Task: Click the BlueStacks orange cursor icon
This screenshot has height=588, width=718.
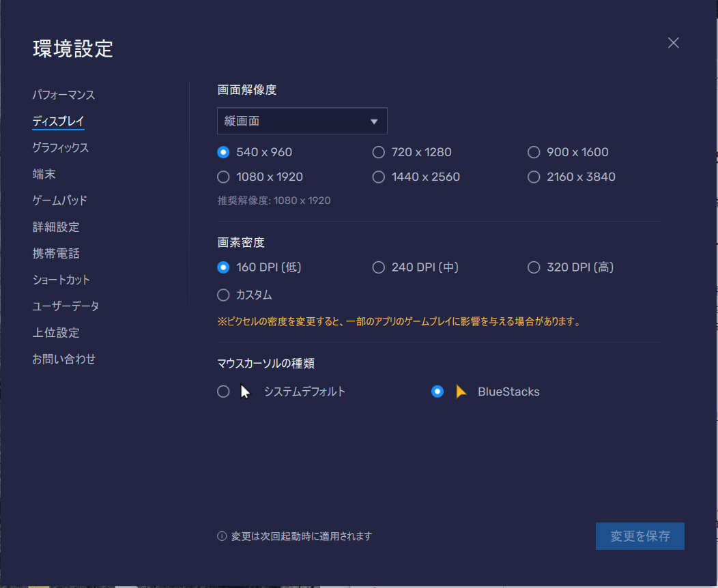Action: tap(461, 392)
